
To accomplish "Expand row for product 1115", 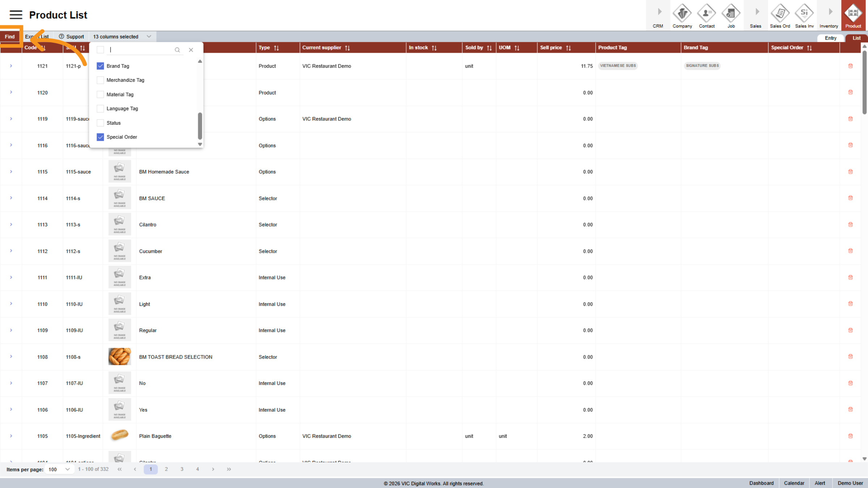I will tap(11, 172).
